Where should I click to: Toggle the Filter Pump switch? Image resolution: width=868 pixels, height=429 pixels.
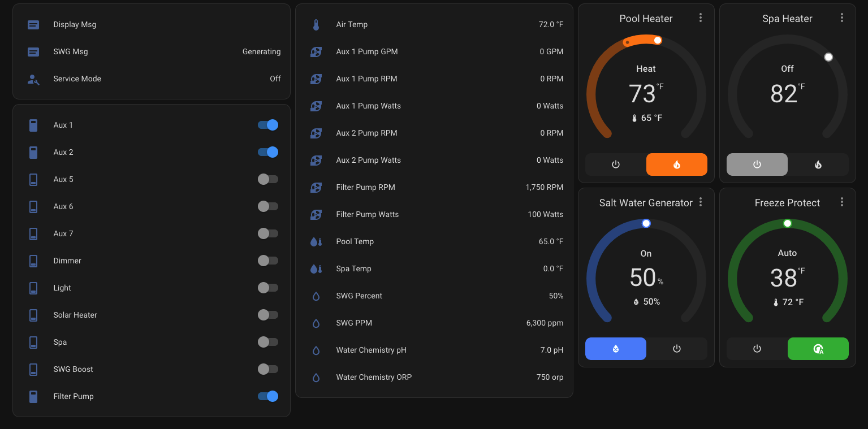point(268,396)
